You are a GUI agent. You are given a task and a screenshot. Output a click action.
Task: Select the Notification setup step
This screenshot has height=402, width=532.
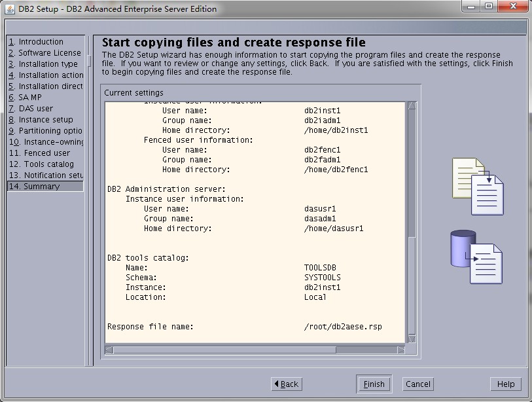tap(45, 175)
